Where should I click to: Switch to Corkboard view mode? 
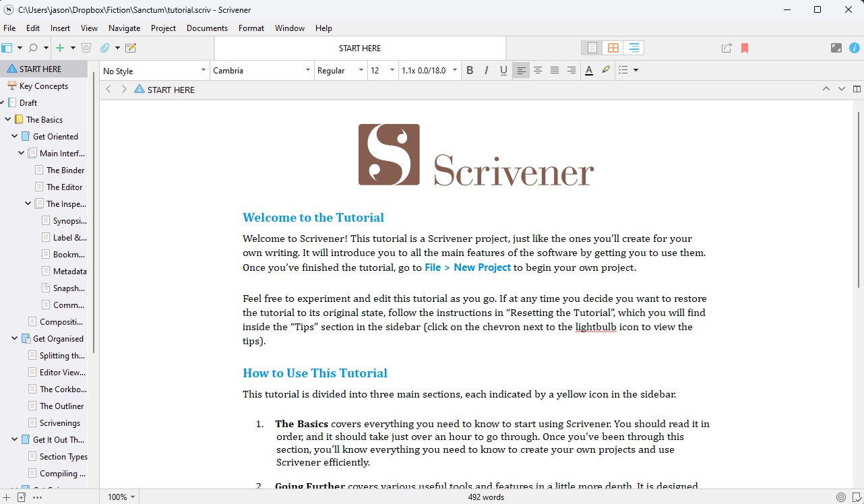[x=613, y=48]
